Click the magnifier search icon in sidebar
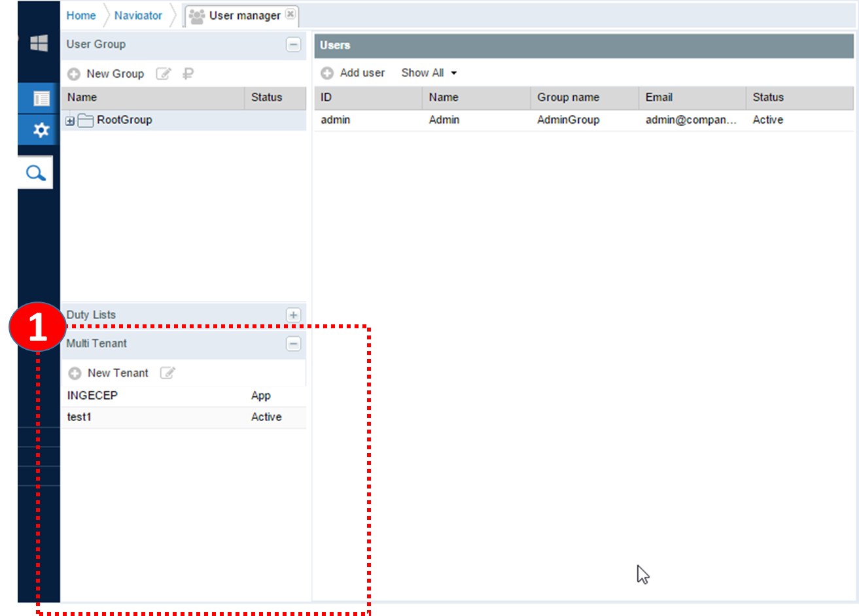 tap(35, 173)
